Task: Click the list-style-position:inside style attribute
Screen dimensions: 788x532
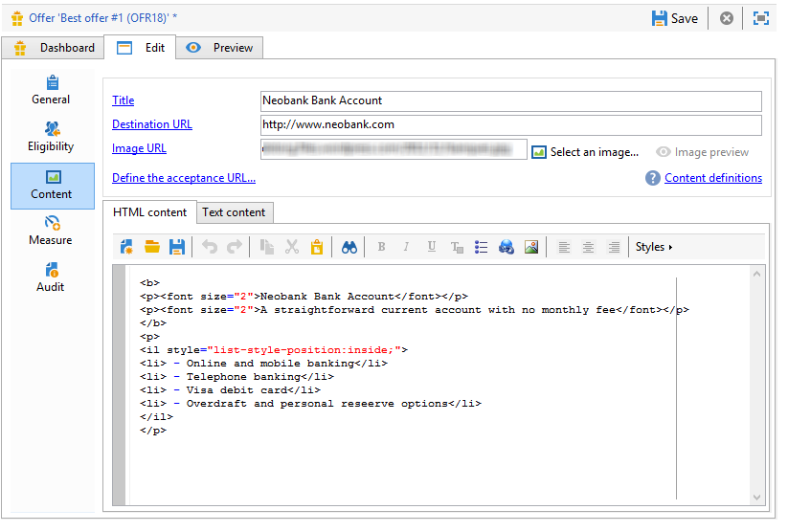Action: point(304,350)
